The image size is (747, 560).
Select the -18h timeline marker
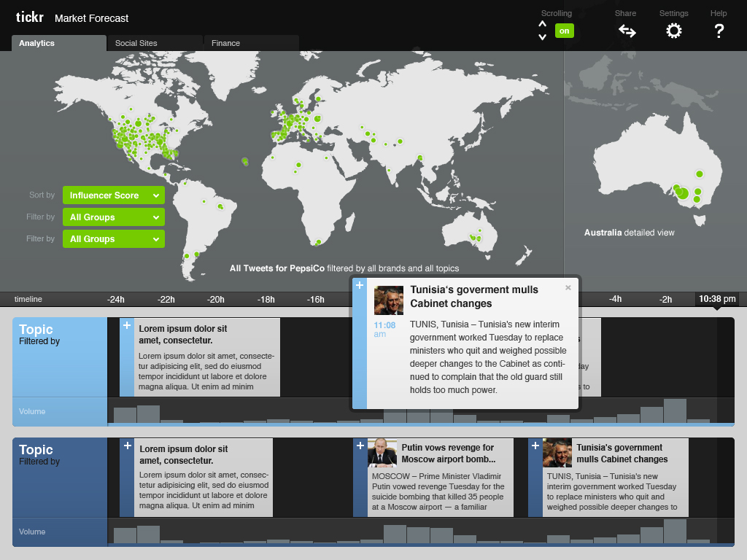pyautogui.click(x=266, y=300)
